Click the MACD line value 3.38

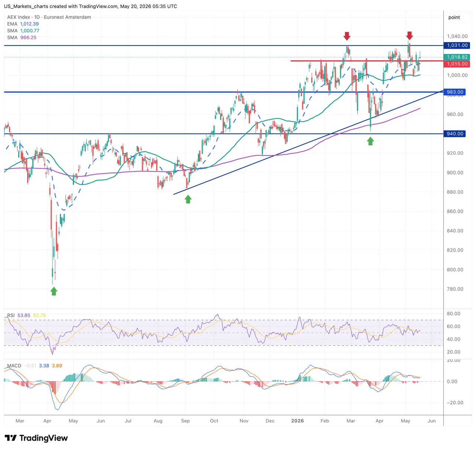[44, 366]
